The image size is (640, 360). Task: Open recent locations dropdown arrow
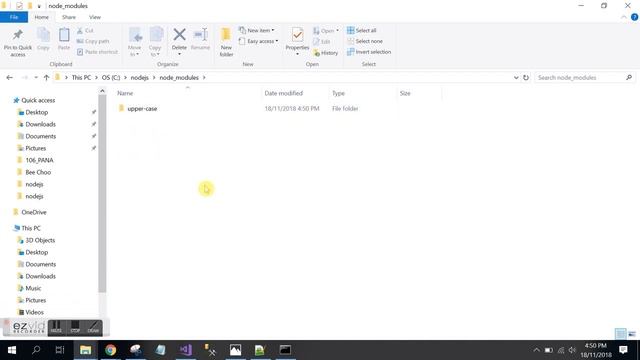point(36,78)
